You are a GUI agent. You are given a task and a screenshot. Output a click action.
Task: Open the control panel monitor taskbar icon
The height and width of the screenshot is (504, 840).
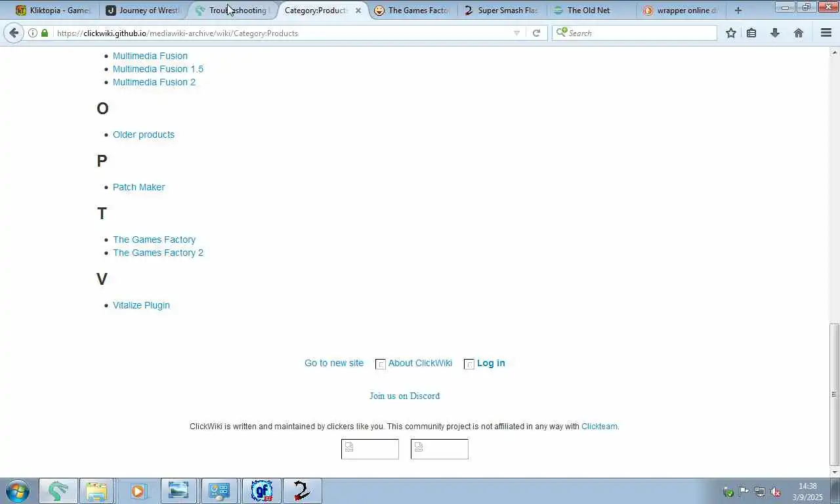click(219, 491)
